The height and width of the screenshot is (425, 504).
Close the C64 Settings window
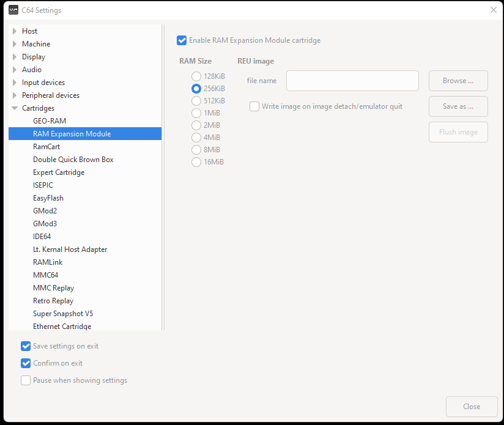coord(494,10)
